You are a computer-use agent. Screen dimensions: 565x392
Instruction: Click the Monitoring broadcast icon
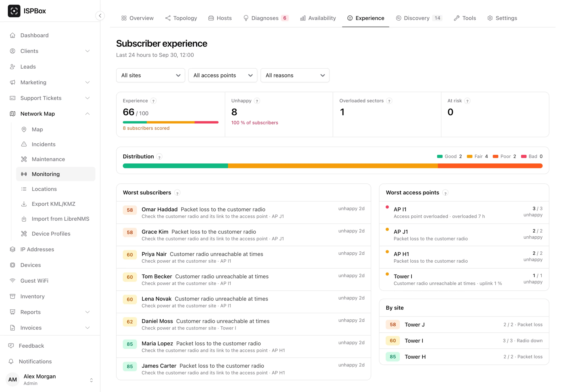[x=24, y=174]
